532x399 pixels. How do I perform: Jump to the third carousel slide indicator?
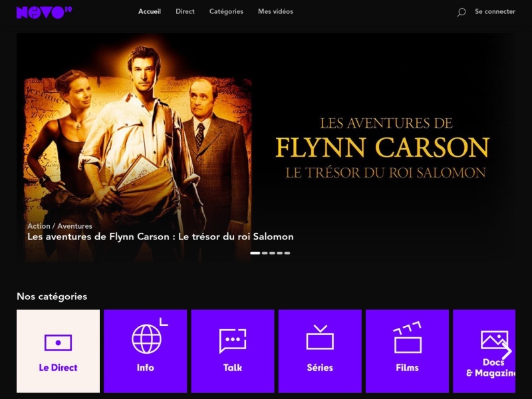[x=272, y=253]
